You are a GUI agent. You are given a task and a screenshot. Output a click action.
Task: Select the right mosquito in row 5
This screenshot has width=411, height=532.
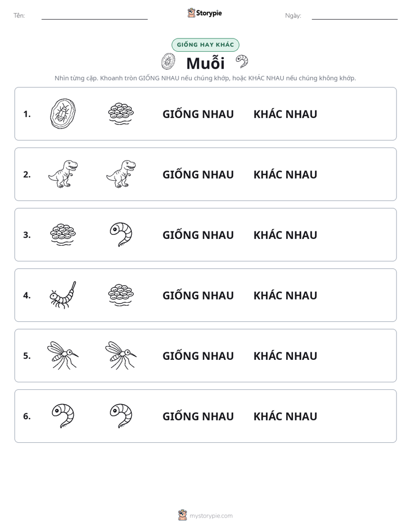click(x=121, y=355)
